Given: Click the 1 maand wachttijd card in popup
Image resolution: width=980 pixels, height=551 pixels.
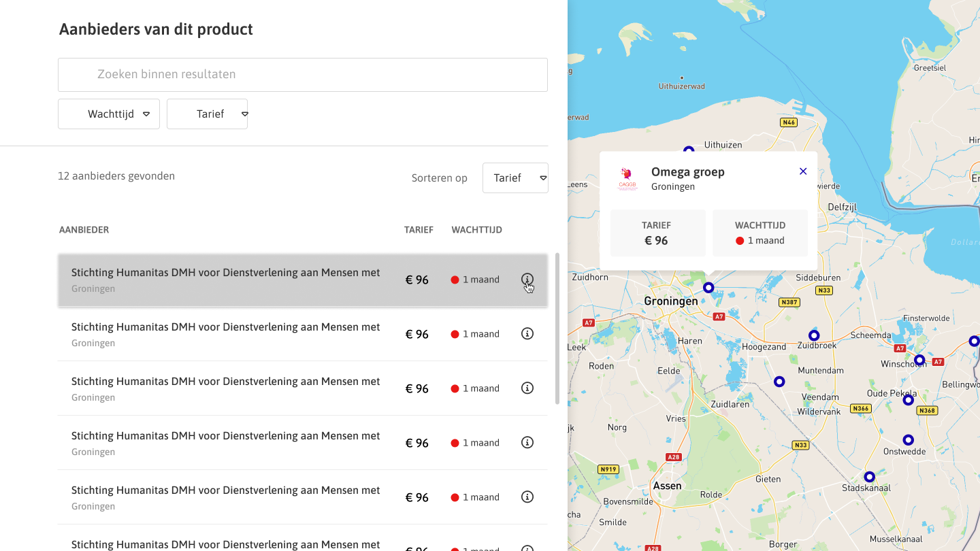Looking at the screenshot, I should point(760,233).
